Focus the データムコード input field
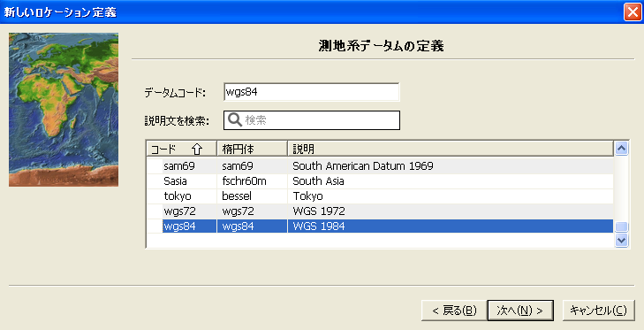This screenshot has width=644, height=330. (x=312, y=92)
